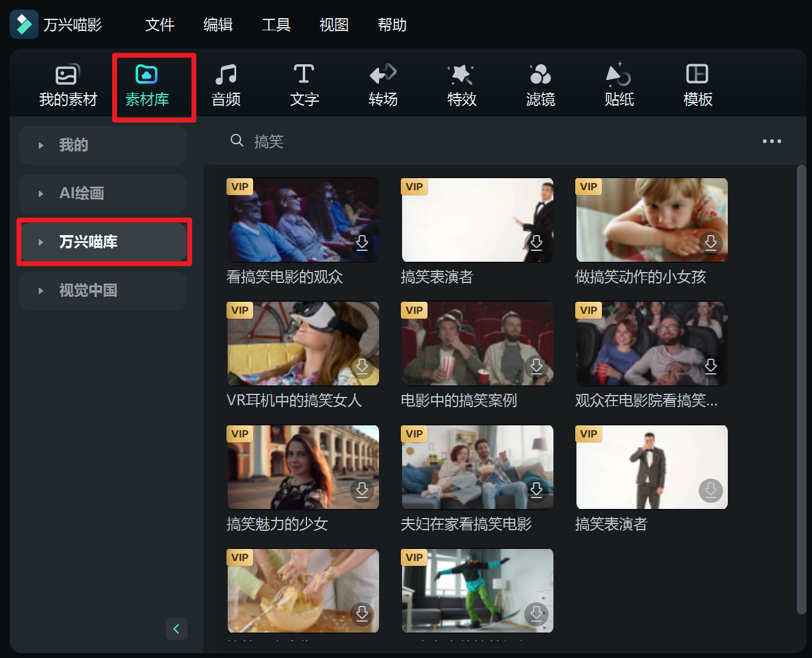Open the more options ellipsis button

(x=772, y=141)
